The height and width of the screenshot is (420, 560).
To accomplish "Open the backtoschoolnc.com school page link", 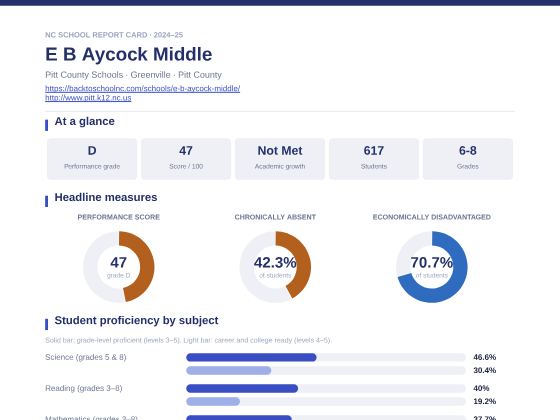I will [142, 88].
